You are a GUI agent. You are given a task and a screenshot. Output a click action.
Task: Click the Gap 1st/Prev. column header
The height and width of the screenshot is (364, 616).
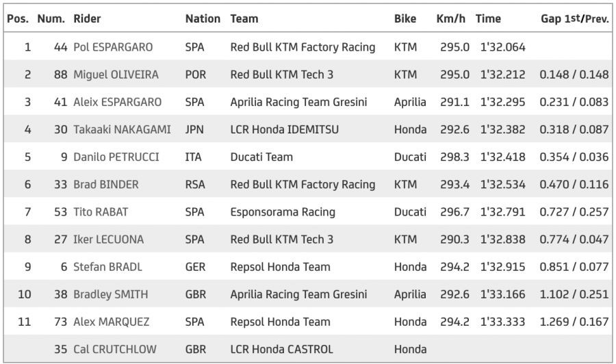574,19
